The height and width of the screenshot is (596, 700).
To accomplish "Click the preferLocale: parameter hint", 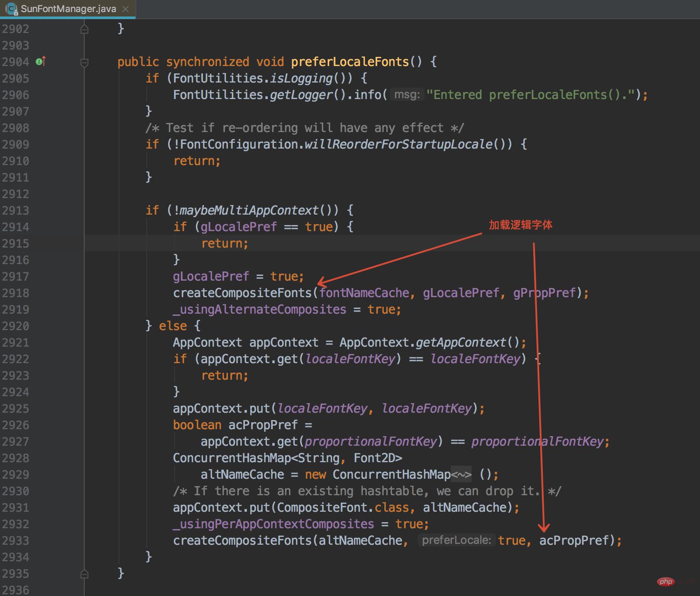I will click(456, 540).
